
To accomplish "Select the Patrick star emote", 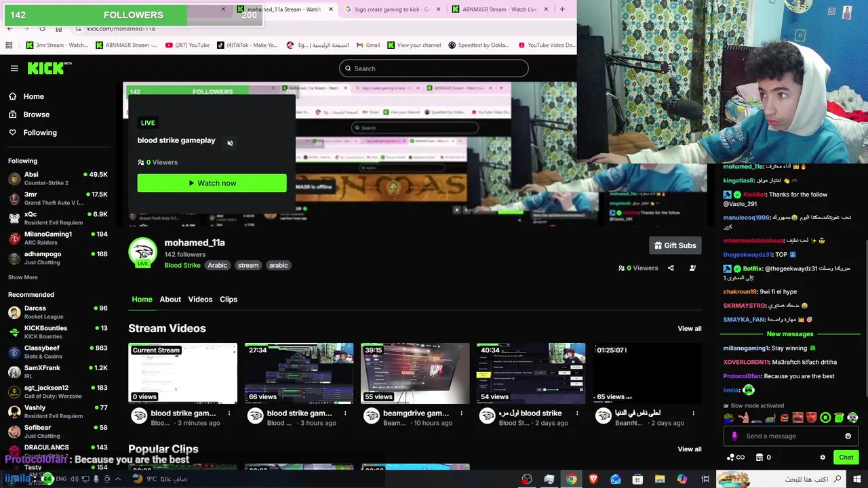I will point(743,418).
